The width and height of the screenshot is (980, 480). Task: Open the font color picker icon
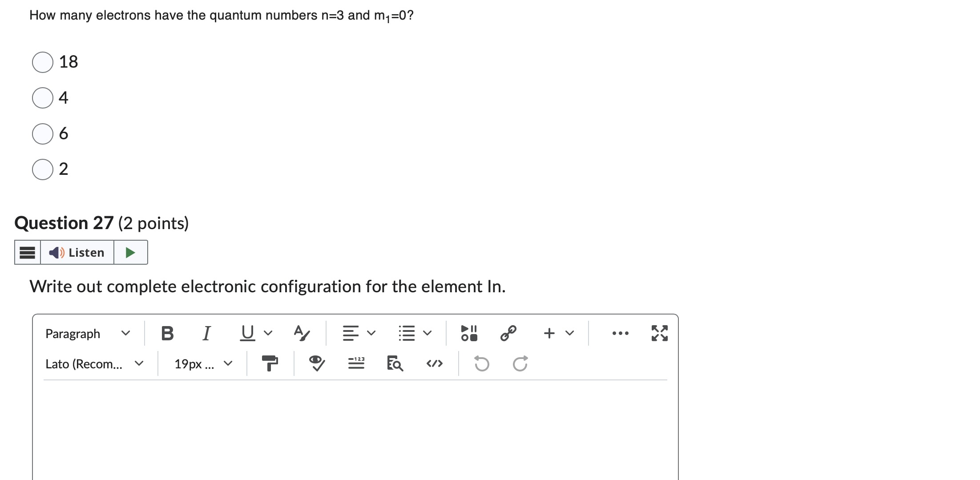click(300, 333)
